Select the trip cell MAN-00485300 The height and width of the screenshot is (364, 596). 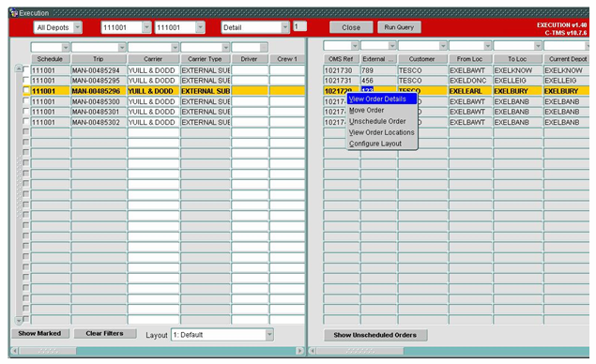pyautogui.click(x=99, y=101)
